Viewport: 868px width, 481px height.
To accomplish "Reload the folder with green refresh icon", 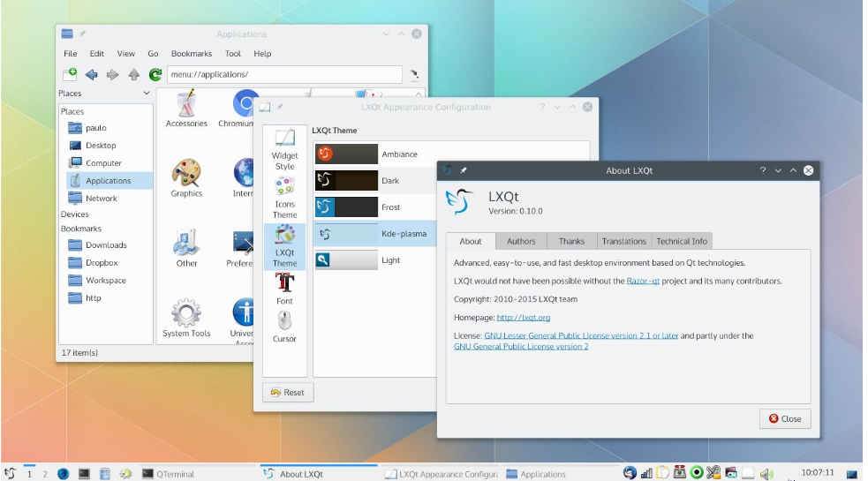I will tap(155, 74).
